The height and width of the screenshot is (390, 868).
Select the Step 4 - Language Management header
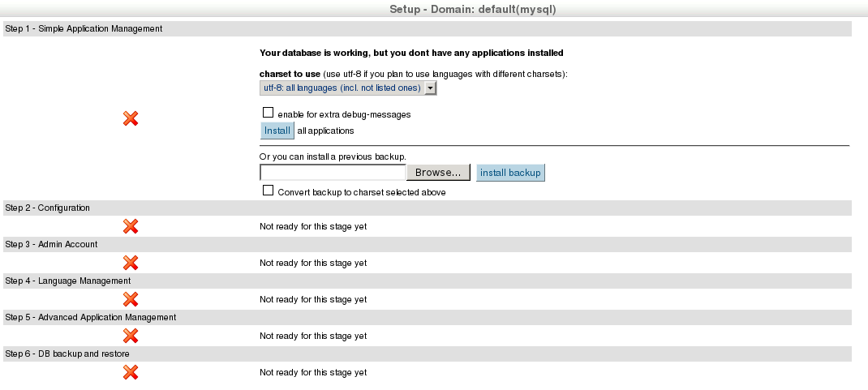(x=68, y=281)
